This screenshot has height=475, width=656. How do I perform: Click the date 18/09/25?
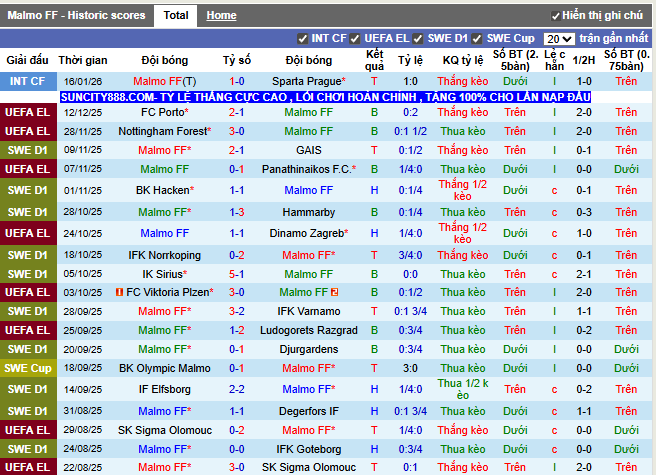click(83, 368)
